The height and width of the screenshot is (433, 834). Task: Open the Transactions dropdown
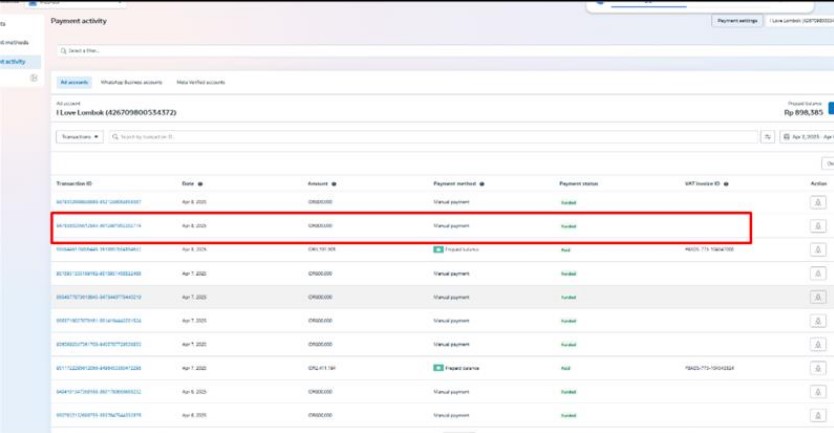80,137
